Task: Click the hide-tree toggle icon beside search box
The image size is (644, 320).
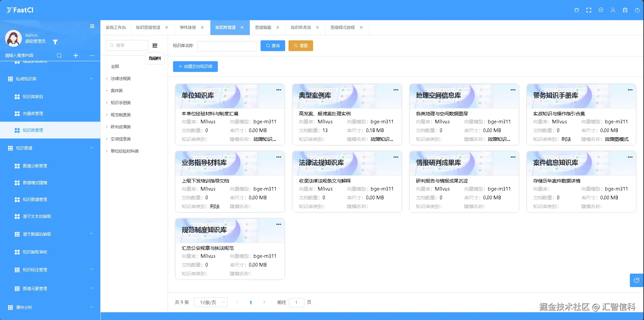Action: click(155, 45)
